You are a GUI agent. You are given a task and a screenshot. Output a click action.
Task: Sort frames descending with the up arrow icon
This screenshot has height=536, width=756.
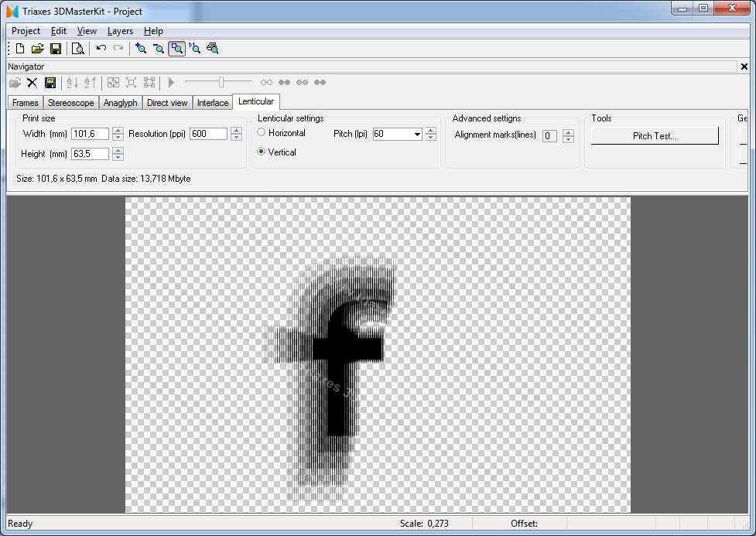coord(91,83)
